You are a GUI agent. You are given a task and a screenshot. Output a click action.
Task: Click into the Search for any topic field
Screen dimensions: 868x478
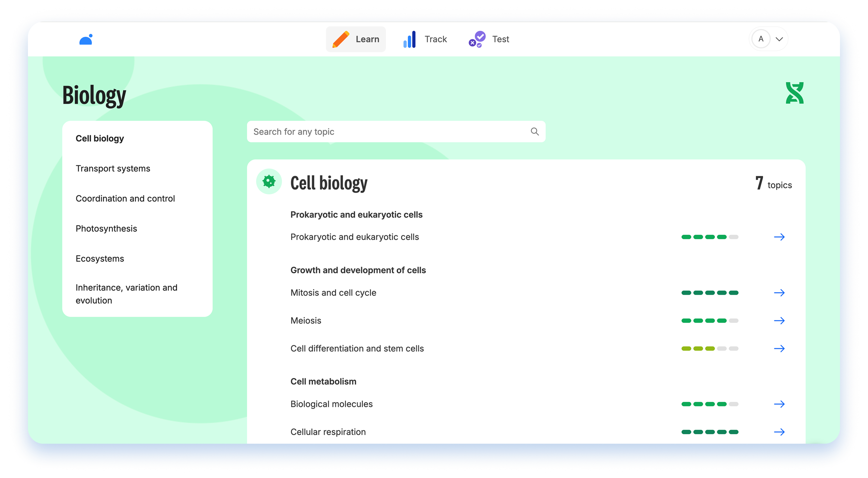[387, 132]
